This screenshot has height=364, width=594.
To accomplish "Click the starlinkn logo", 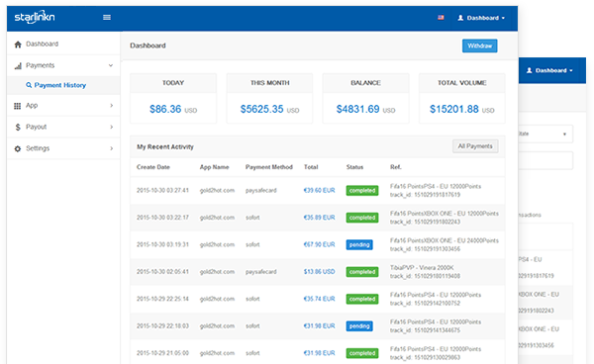I will (35, 17).
